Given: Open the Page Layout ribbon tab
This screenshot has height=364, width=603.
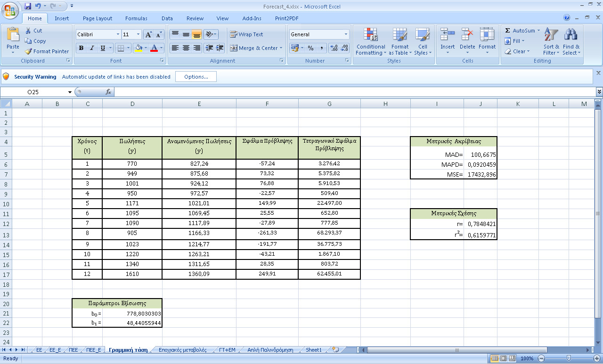Looking at the screenshot, I should [98, 18].
